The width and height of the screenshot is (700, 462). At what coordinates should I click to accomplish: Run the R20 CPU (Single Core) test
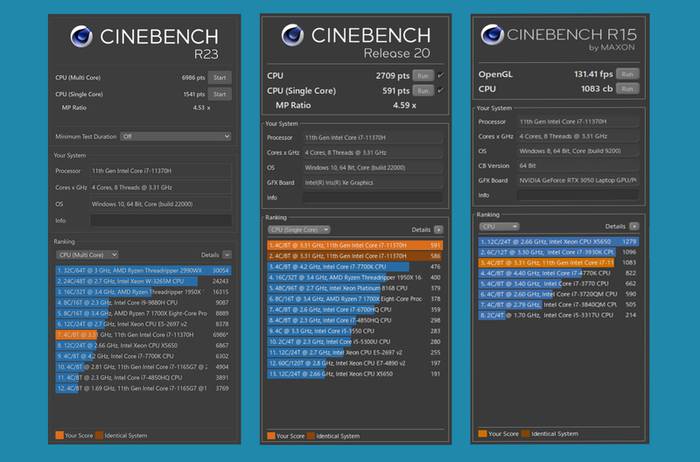point(423,91)
